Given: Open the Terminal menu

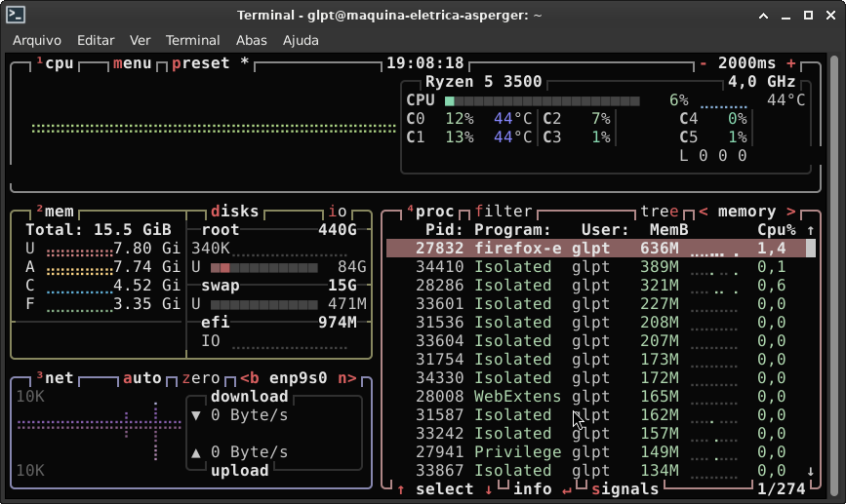Looking at the screenshot, I should 192,40.
